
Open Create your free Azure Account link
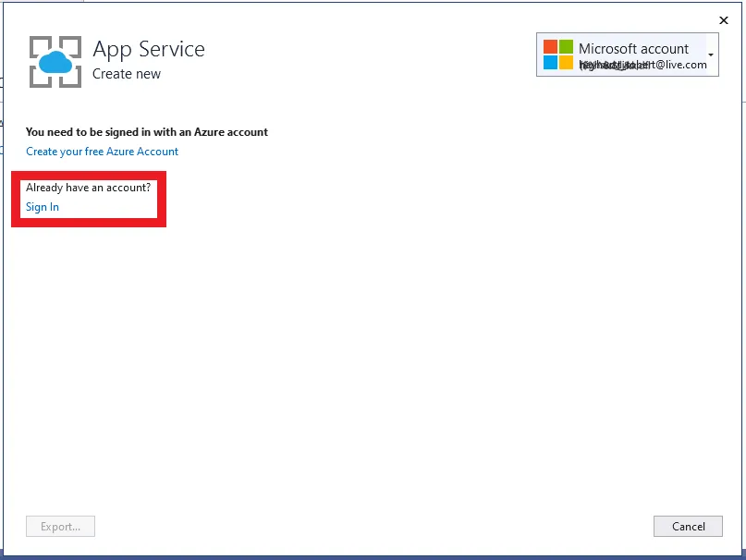(x=102, y=152)
